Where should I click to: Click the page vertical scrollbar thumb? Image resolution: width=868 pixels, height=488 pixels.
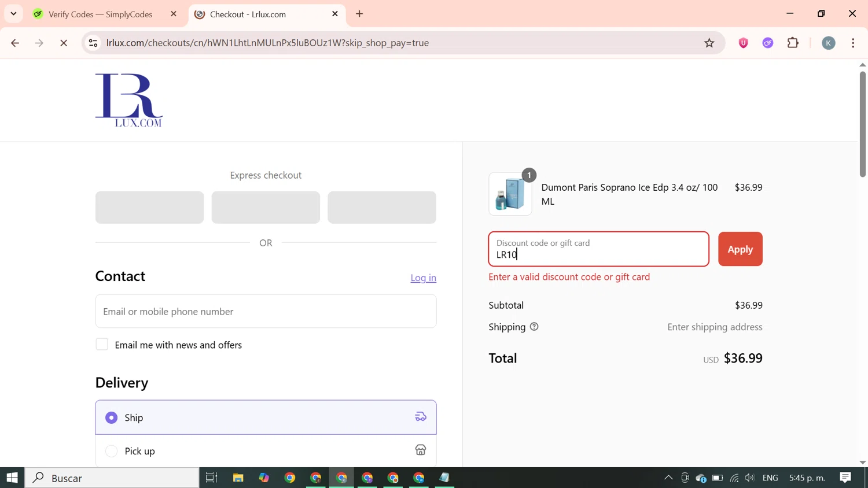coord(862,124)
